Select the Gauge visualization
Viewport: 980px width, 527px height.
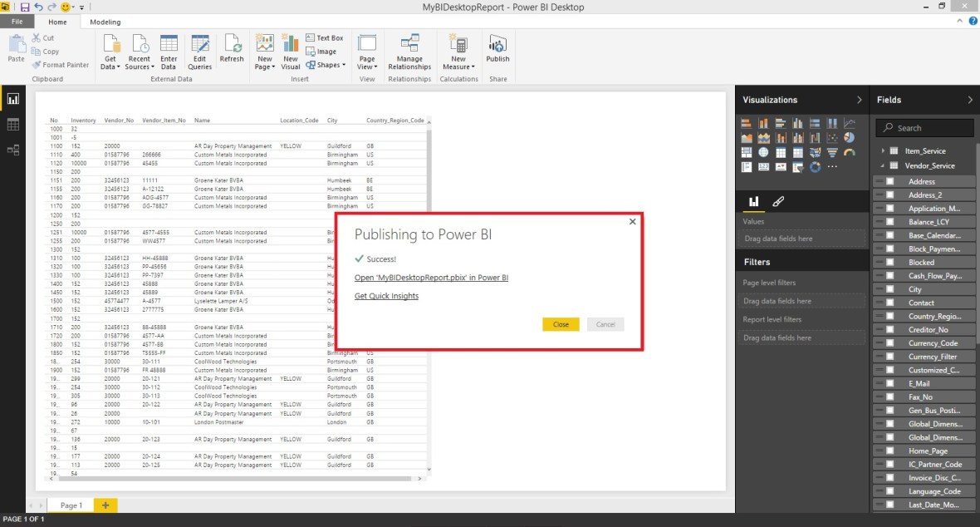[x=849, y=152]
